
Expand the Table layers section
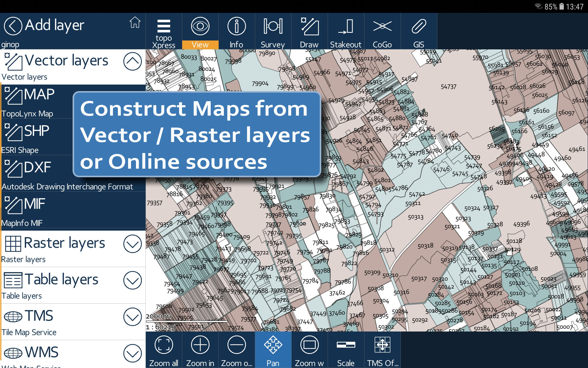(x=132, y=280)
